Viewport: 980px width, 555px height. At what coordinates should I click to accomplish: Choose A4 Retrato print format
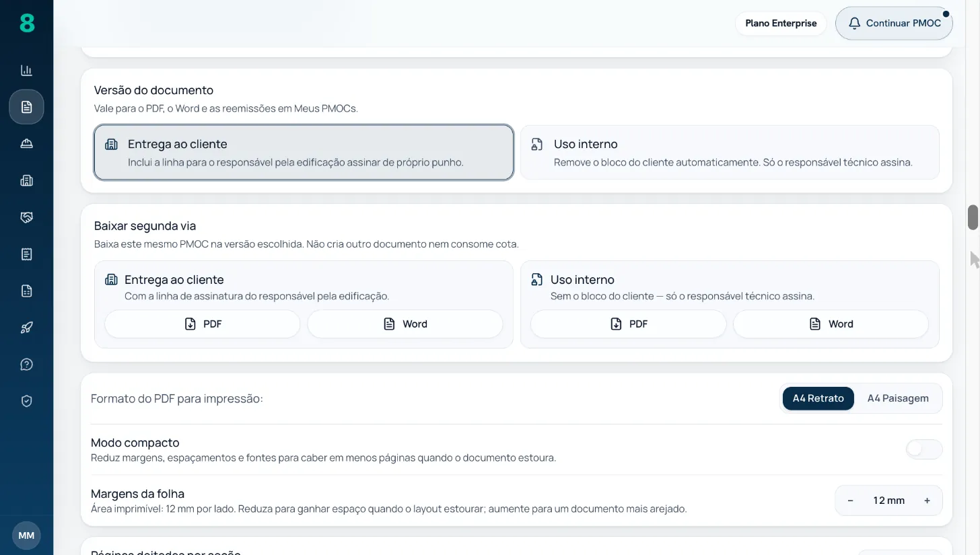pos(818,398)
